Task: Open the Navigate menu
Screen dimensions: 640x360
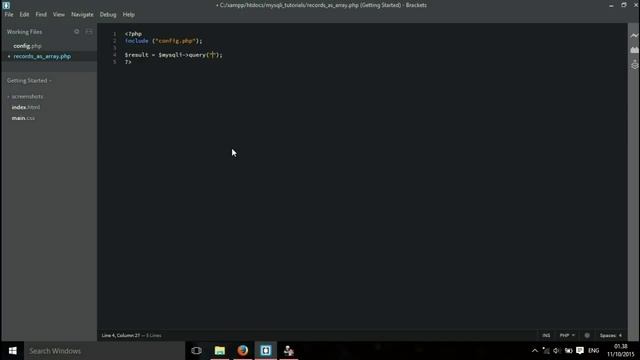Action: point(82,14)
